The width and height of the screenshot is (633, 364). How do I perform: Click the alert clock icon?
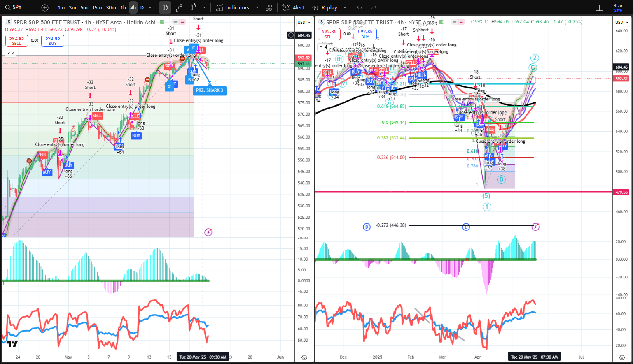(286, 7)
